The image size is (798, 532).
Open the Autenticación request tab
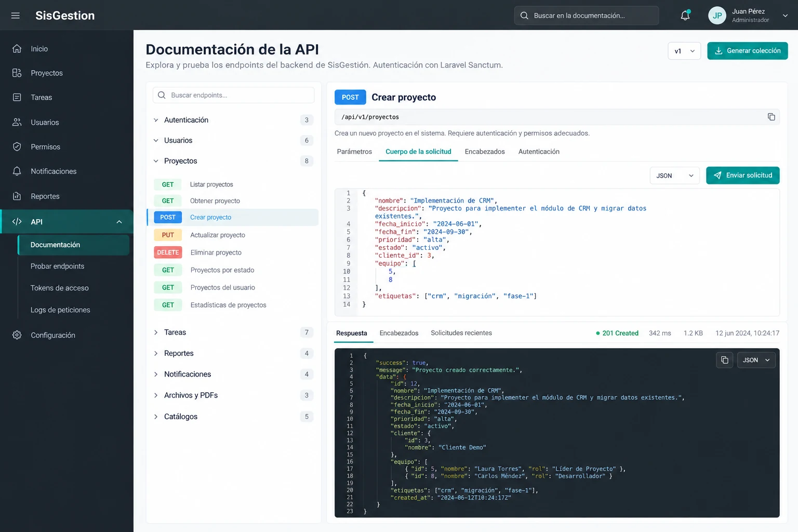pyautogui.click(x=539, y=152)
